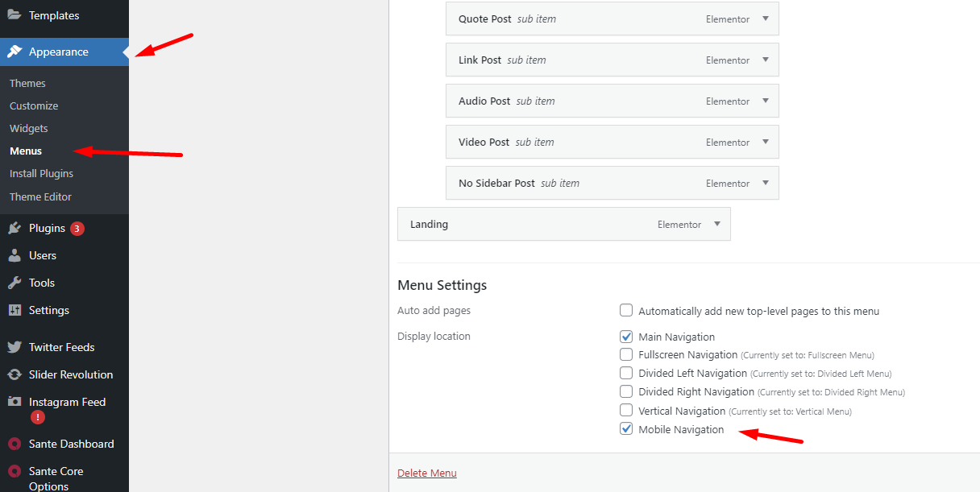The height and width of the screenshot is (492, 980).
Task: Click the Sante Core Options icon
Action: [x=15, y=471]
